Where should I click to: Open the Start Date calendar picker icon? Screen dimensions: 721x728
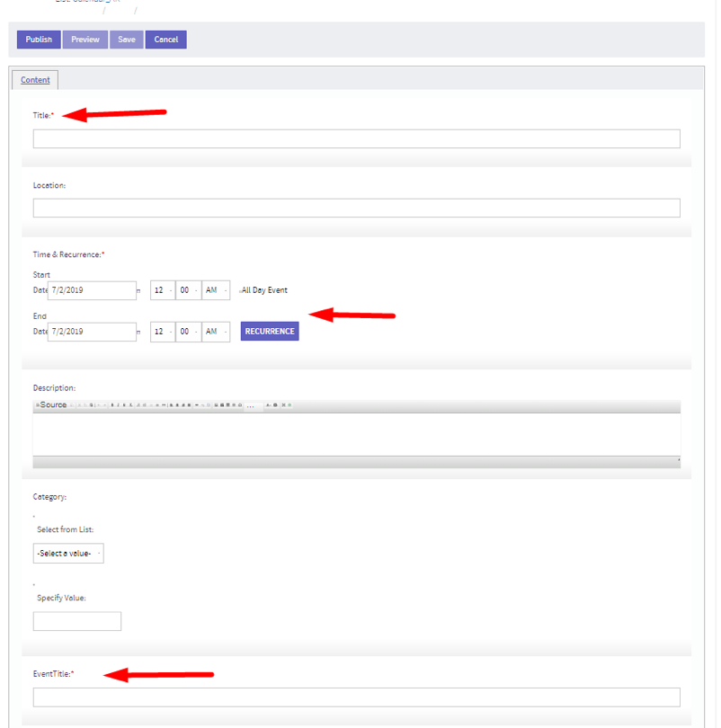tap(138, 291)
